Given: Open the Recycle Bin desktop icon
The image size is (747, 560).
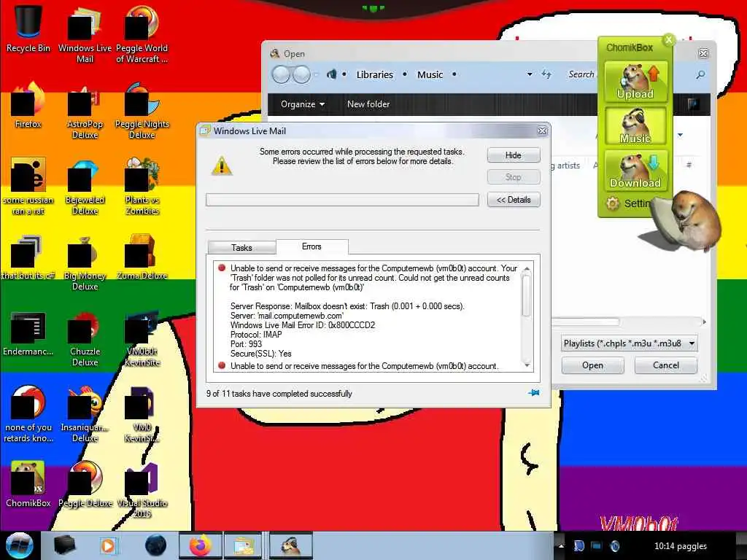Looking at the screenshot, I should [x=28, y=28].
